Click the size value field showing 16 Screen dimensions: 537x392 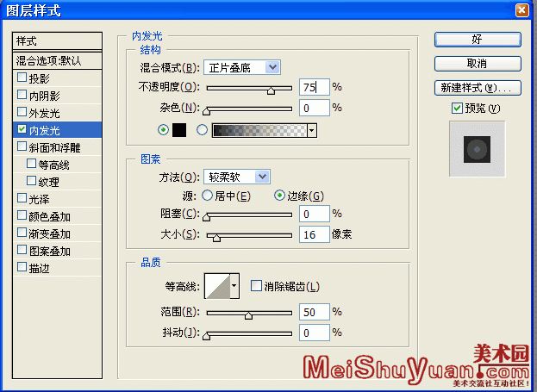tap(315, 234)
